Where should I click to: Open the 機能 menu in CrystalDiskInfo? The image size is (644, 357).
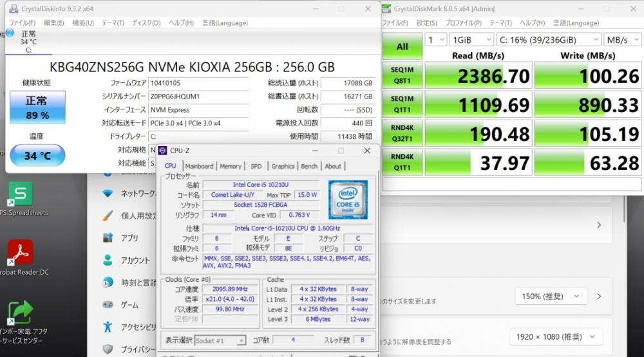coord(83,23)
